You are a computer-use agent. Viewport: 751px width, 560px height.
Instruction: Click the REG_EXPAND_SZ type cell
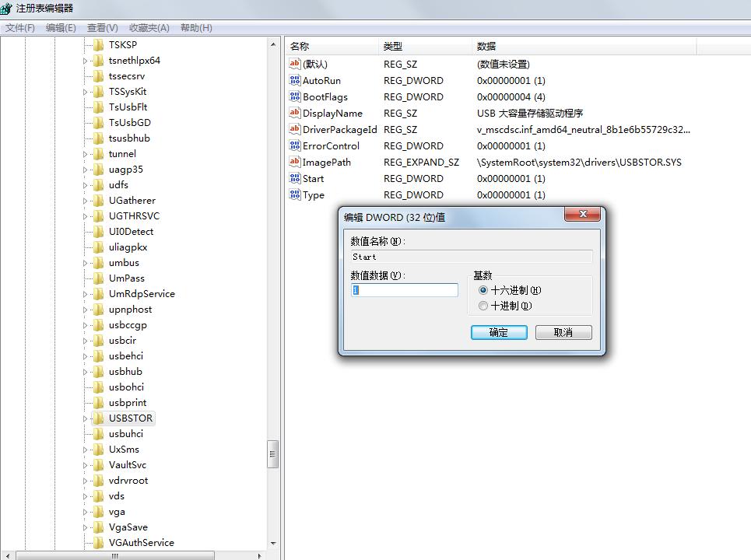pos(421,163)
